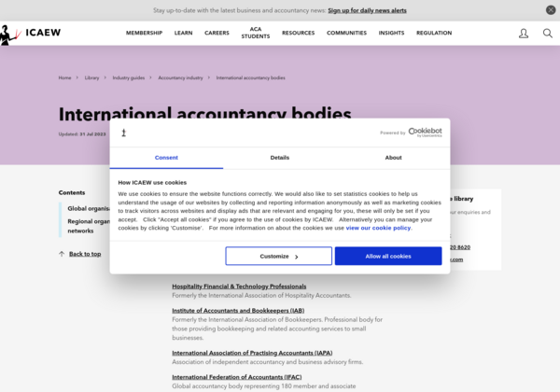Close the news alerts banner

(x=551, y=10)
